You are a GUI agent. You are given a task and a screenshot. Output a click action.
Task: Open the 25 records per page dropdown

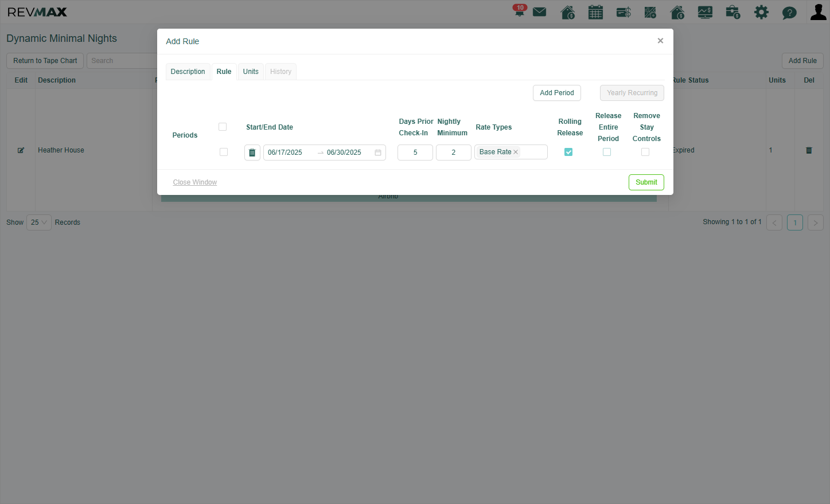(39, 222)
